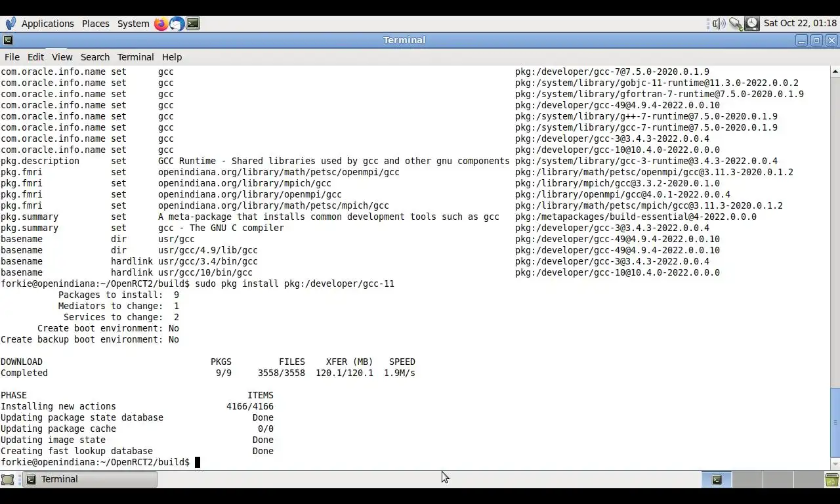Switch to the third workspace

tap(778, 480)
